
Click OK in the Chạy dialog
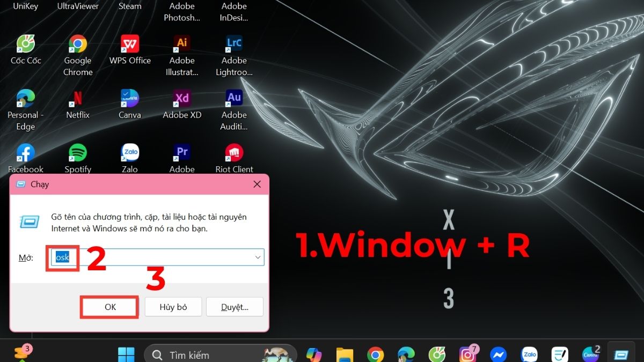[109, 307]
